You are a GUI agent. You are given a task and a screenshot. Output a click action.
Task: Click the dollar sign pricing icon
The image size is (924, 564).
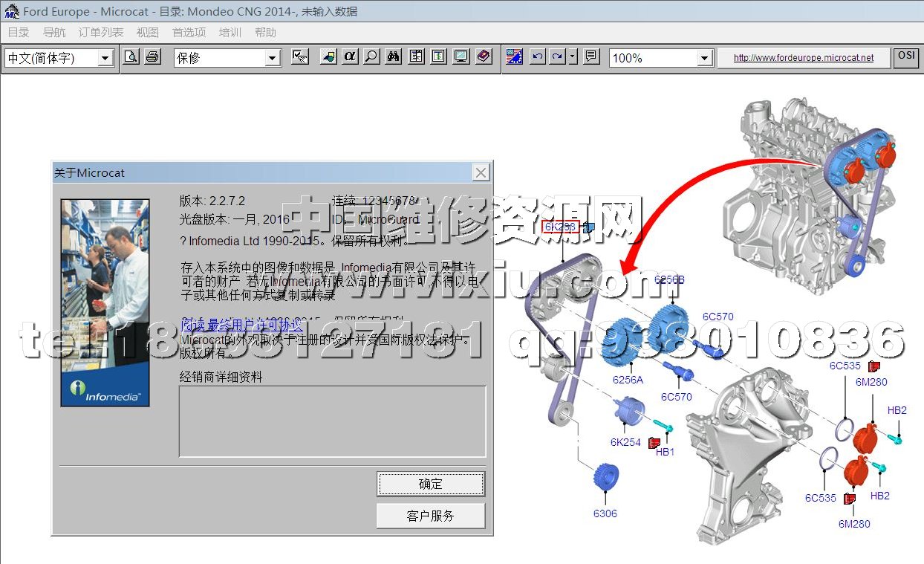point(438,57)
